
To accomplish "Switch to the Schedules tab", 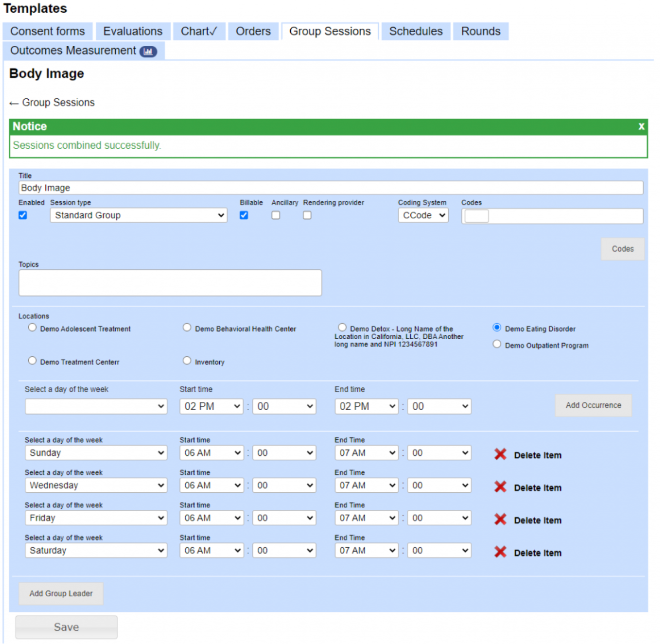I will [415, 31].
